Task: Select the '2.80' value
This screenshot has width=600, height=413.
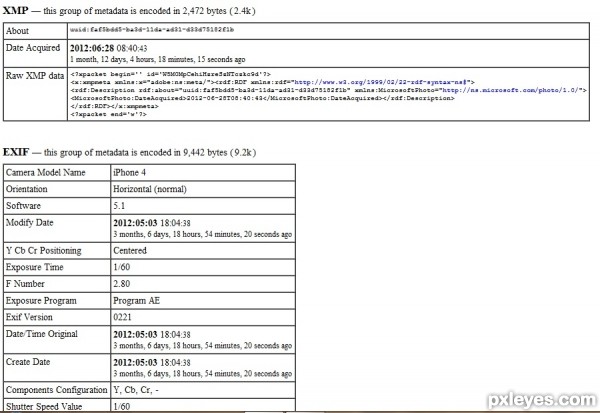Action: (x=121, y=284)
